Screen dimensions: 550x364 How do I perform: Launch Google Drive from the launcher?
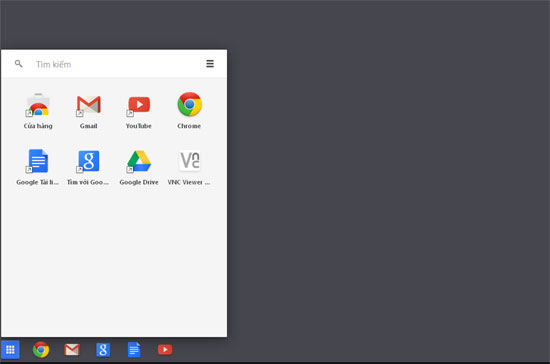click(139, 167)
